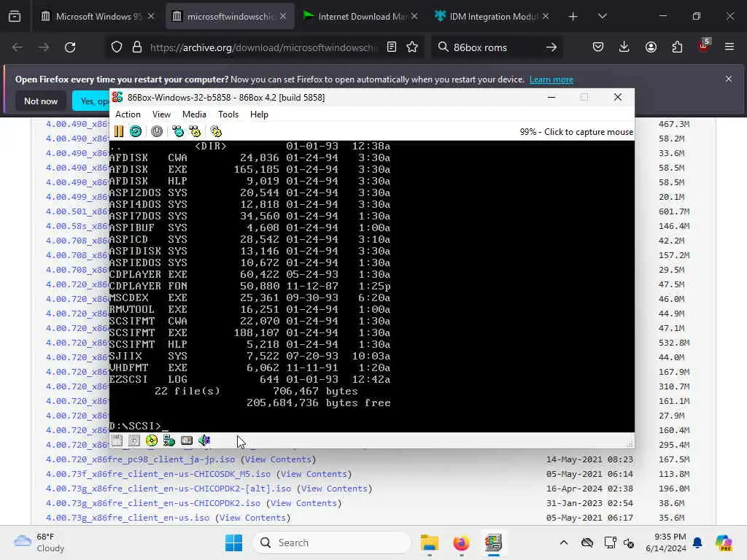Click the 'Not now' button

41,101
